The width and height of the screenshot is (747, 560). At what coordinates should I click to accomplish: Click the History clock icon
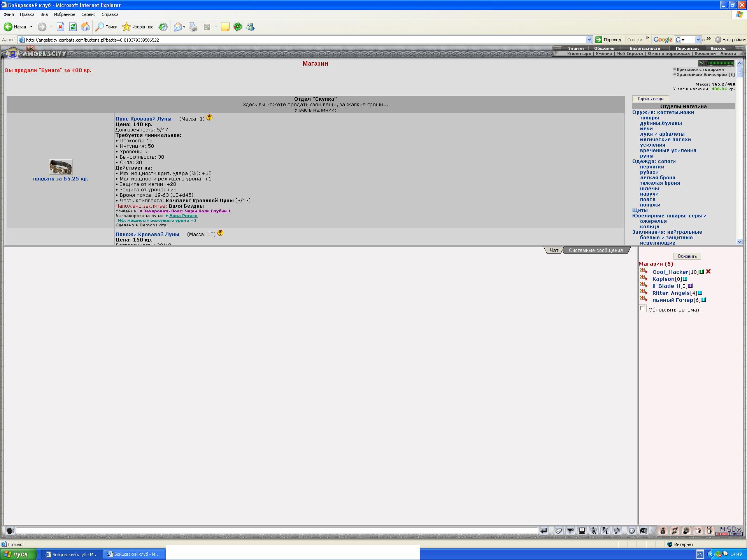[x=163, y=27]
